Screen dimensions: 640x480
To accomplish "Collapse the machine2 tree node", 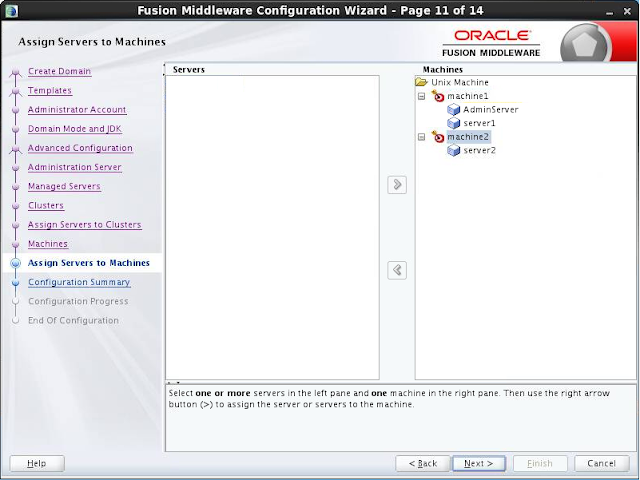I will point(422,137).
